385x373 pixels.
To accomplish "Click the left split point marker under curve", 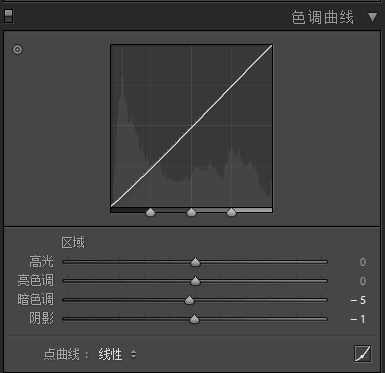I will [151, 212].
